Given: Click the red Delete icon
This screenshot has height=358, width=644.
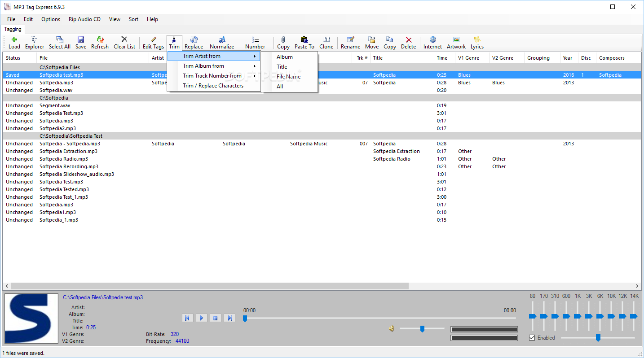Looking at the screenshot, I should tap(409, 43).
